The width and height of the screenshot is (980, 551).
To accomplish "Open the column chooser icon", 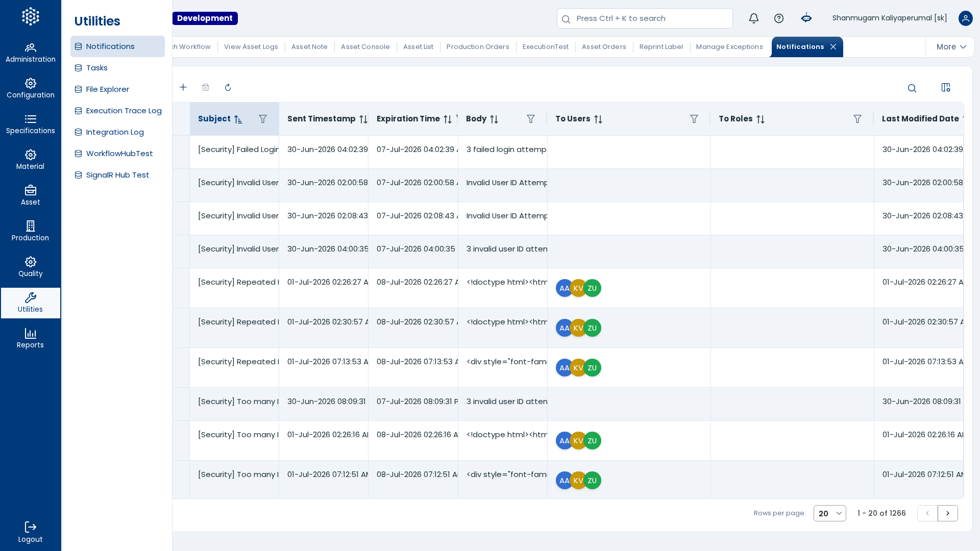I will click(946, 88).
